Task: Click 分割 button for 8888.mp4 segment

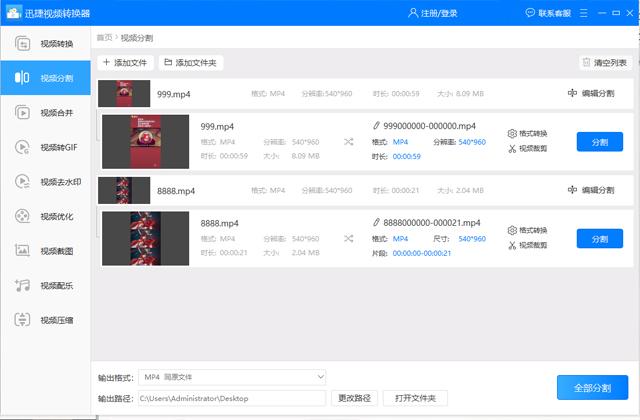Action: click(x=600, y=239)
